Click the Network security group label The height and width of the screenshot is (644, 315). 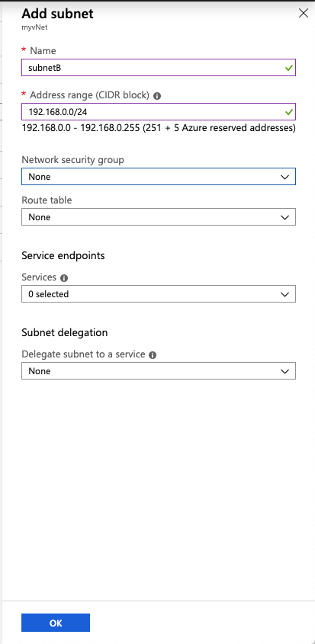coord(72,160)
